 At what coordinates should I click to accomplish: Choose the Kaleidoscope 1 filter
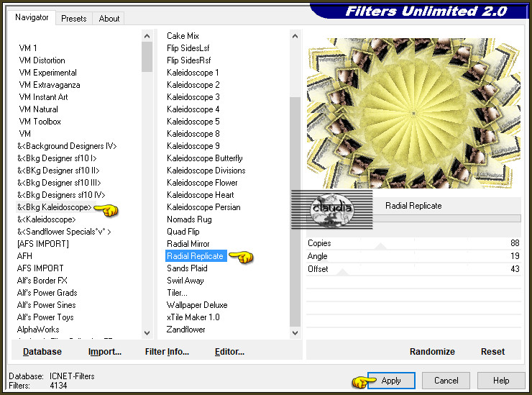tap(193, 73)
